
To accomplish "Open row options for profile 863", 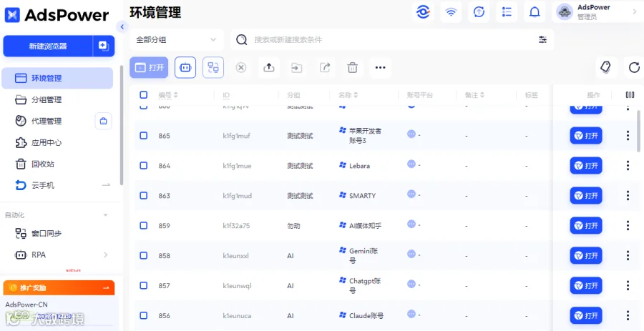I will pyautogui.click(x=628, y=195).
